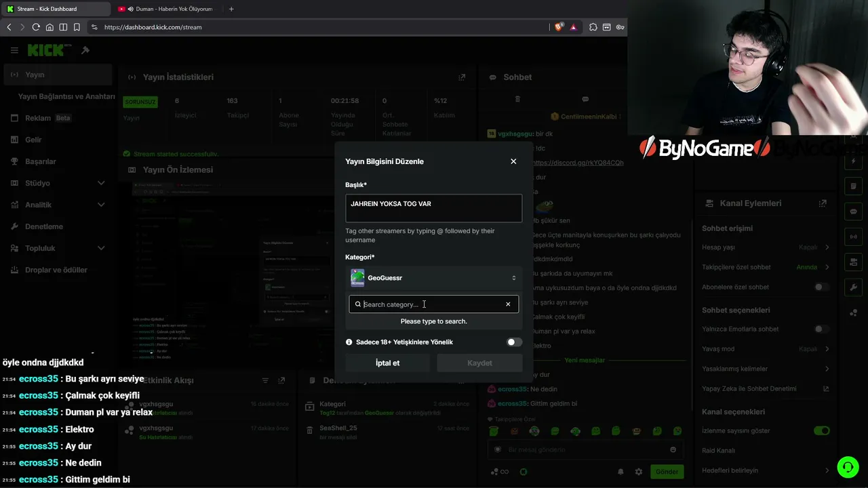
Task: Open Yayın Bağlantısı ve Anahtarı in sidebar
Action: coord(66,96)
